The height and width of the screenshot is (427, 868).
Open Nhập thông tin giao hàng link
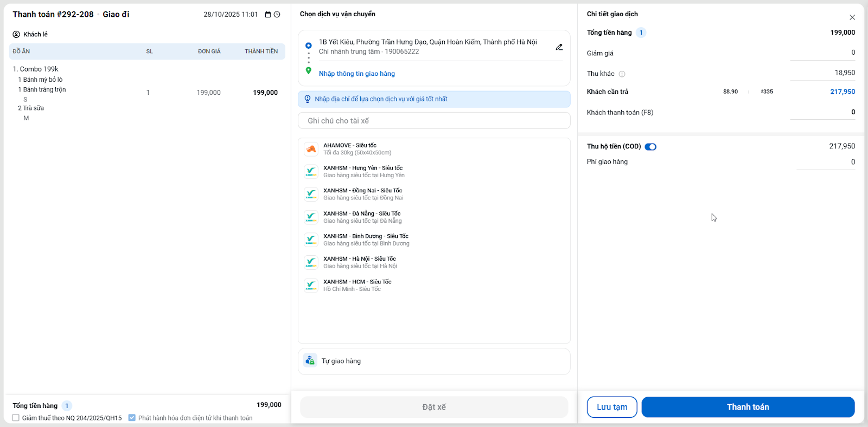(x=356, y=74)
